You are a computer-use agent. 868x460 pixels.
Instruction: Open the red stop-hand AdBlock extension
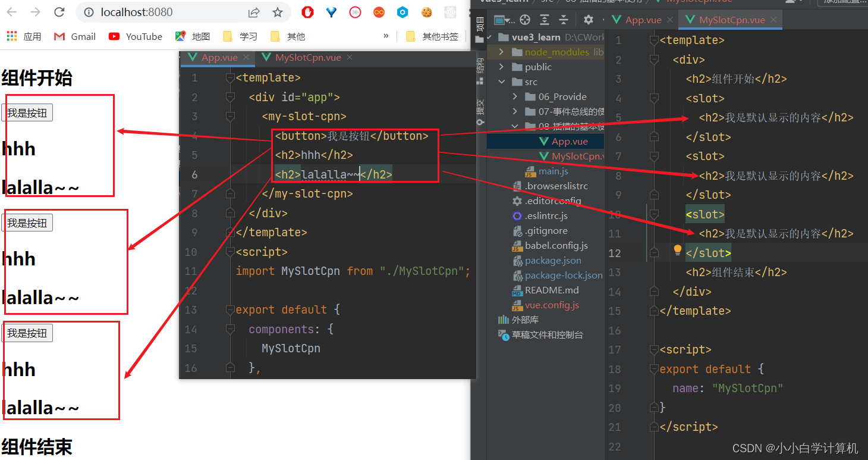click(307, 12)
